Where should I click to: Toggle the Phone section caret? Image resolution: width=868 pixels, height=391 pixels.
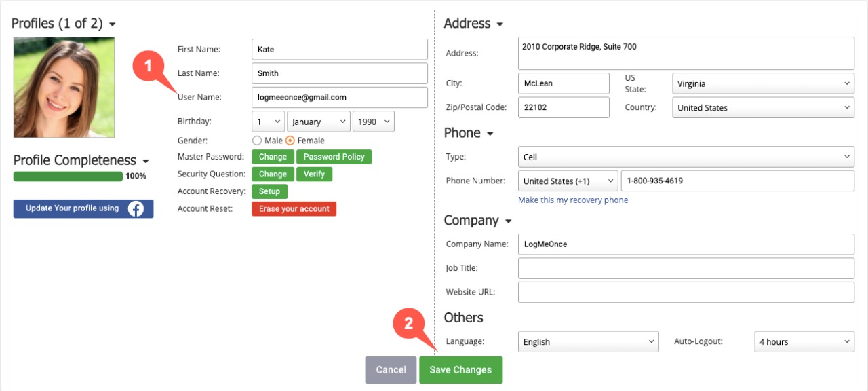(490, 134)
